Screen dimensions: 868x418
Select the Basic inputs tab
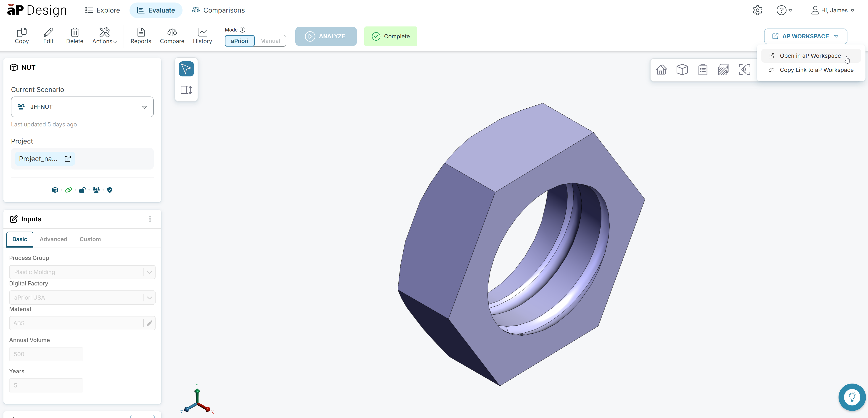click(x=20, y=239)
